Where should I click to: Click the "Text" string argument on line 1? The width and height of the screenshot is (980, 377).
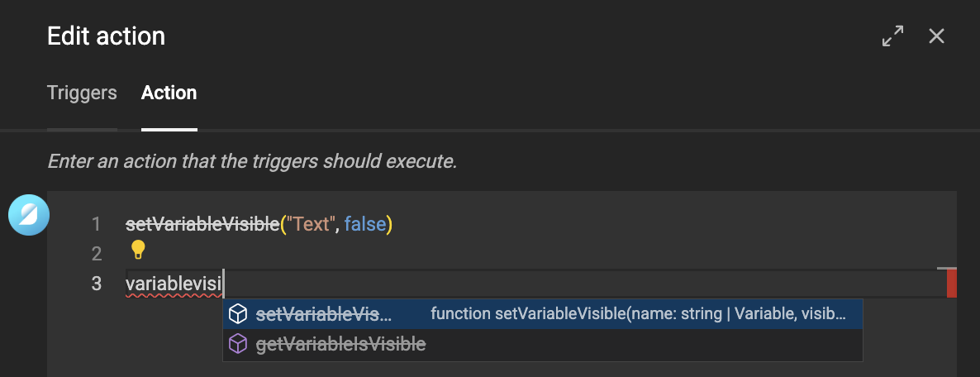312,224
